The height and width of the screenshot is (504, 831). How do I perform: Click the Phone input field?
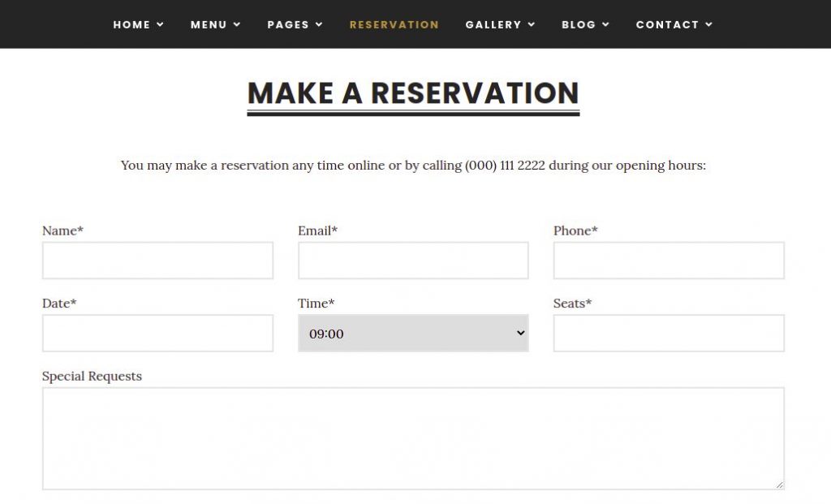pyautogui.click(x=669, y=260)
